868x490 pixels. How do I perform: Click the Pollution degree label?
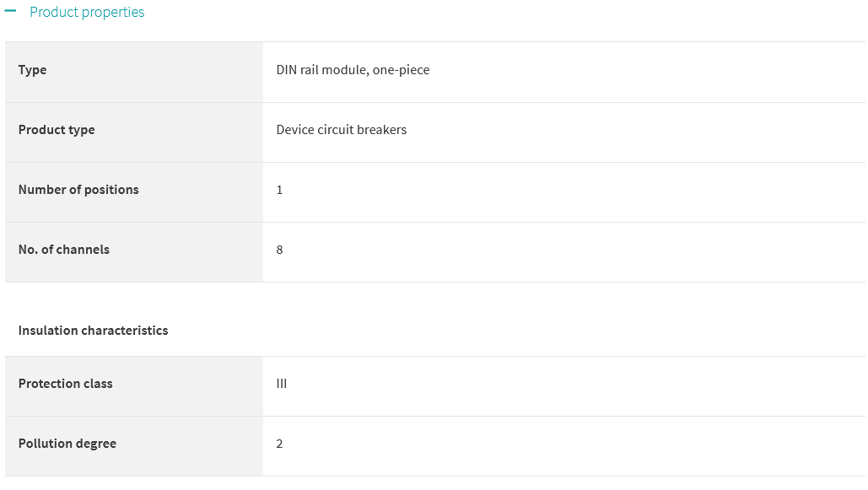coord(67,444)
